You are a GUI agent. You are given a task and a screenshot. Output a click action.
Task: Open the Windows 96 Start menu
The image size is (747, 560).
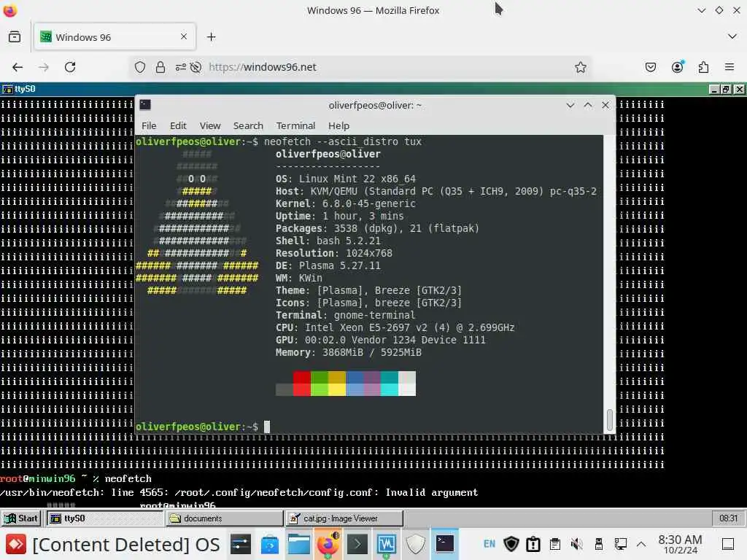point(21,518)
